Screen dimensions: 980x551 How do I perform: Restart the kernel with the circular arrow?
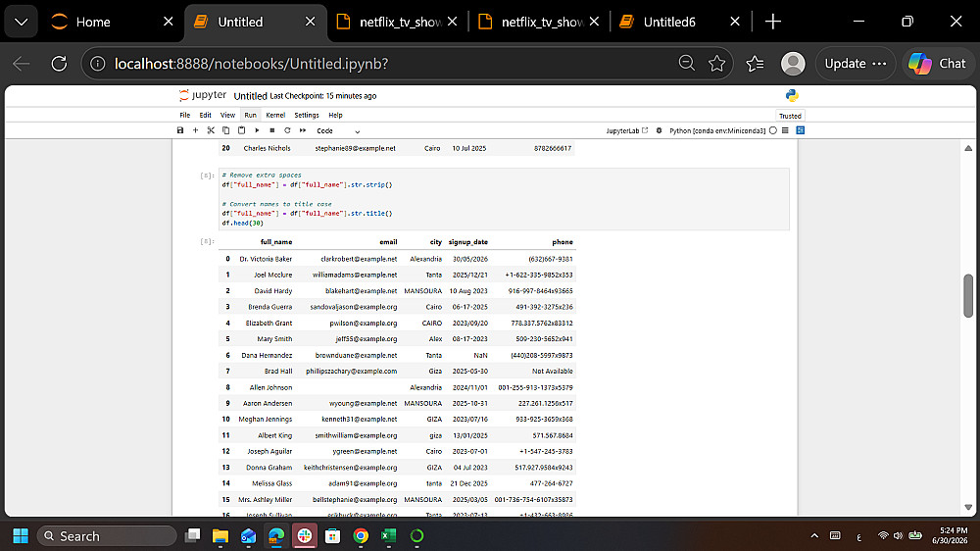287,130
